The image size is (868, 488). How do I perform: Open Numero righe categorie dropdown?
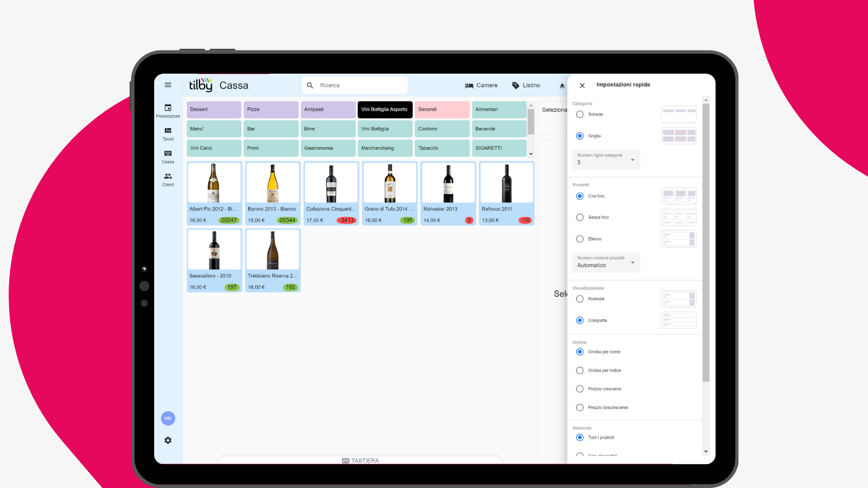(606, 160)
